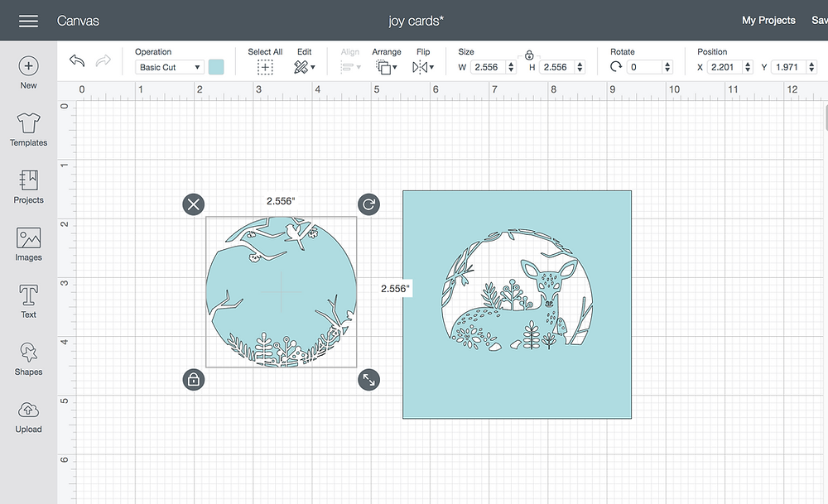
Task: Click the height size input field
Action: coord(557,67)
